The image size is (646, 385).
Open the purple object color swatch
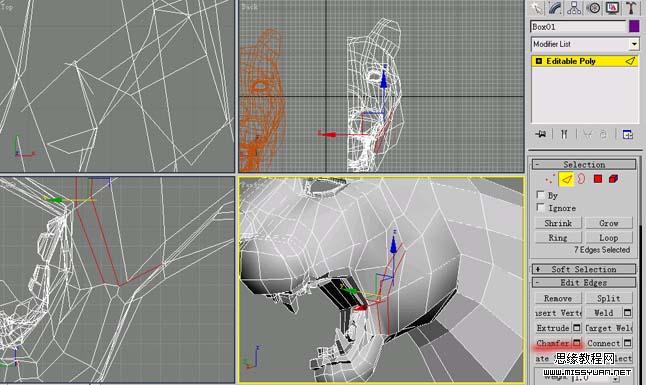634,27
